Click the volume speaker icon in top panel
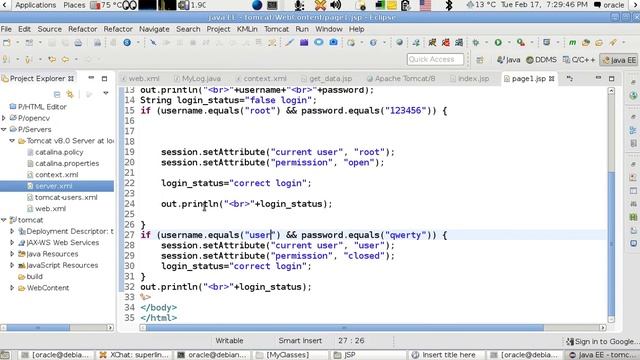This screenshot has height=360, width=640. click(336, 5)
